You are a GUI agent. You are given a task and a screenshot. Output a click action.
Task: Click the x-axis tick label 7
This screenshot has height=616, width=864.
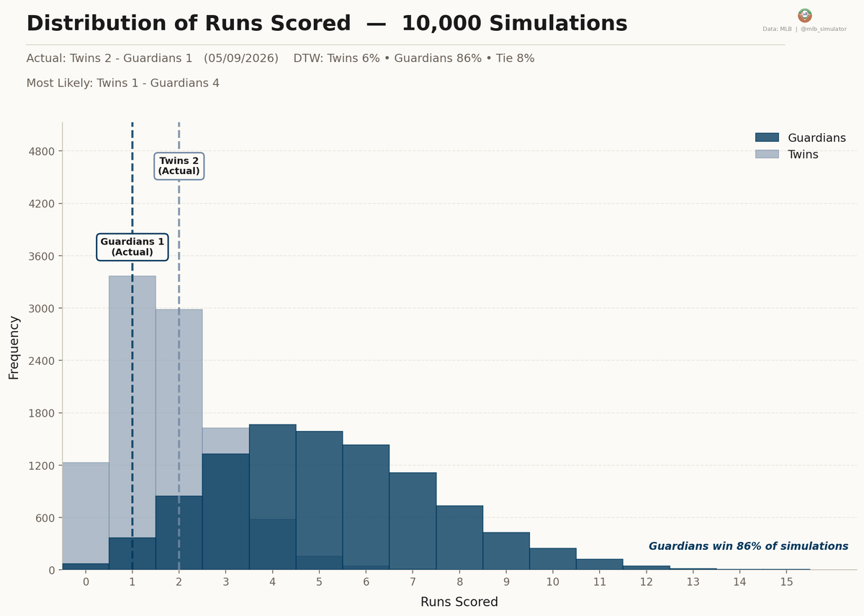coord(413,581)
